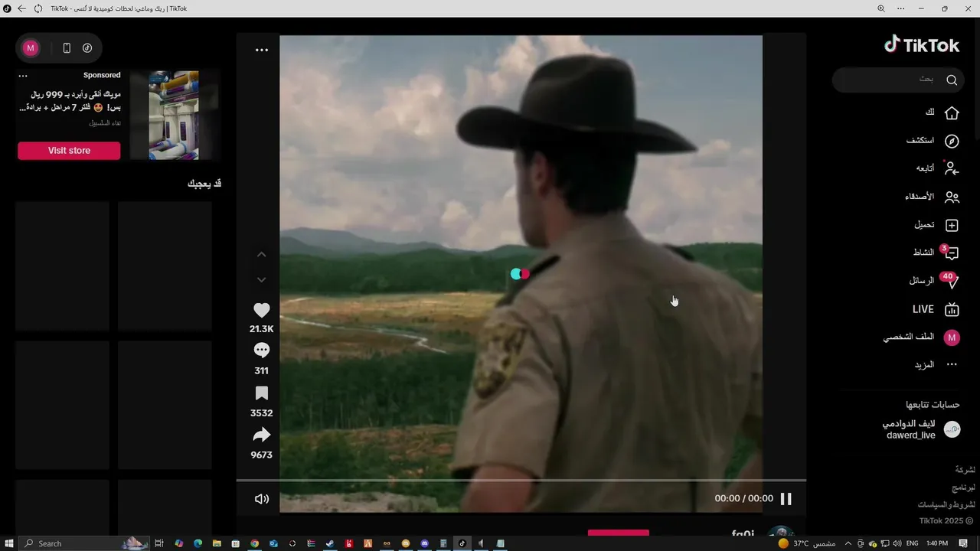The image size is (980, 551).
Task: Click the sponsored ad headline text
Action: click(70, 100)
